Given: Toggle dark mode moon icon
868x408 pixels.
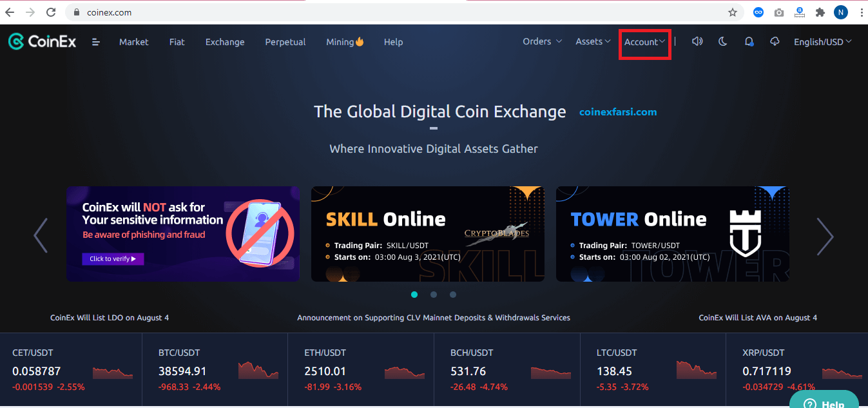Looking at the screenshot, I should [x=722, y=41].
